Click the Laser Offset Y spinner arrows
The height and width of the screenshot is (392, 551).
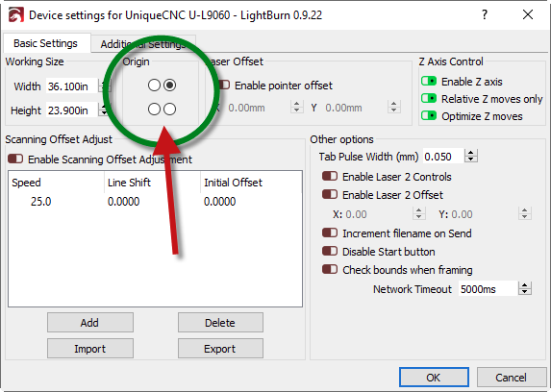[394, 107]
